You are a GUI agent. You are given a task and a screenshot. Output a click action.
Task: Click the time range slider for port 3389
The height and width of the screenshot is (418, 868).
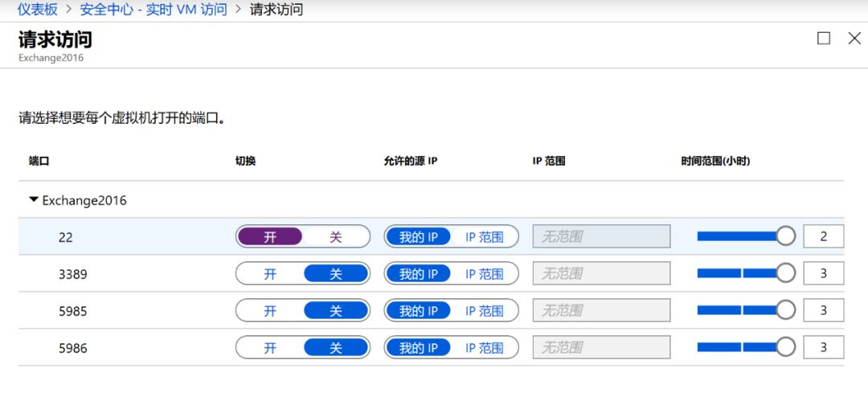[737, 273]
